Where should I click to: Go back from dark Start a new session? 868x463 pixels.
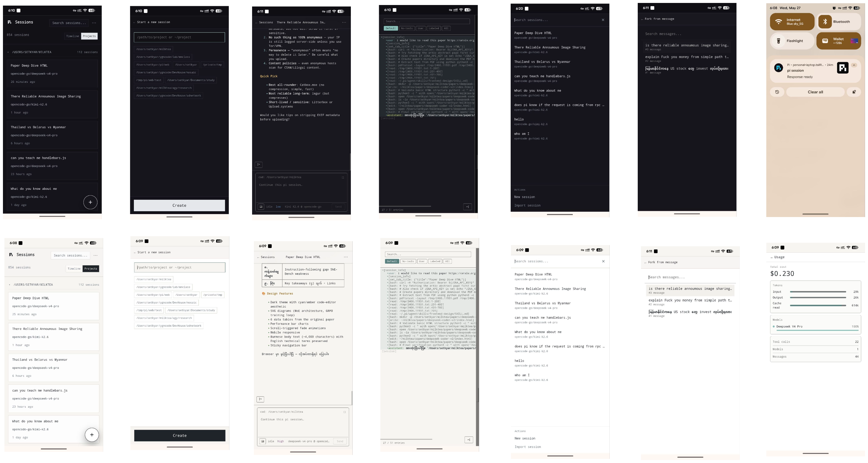(134, 22)
